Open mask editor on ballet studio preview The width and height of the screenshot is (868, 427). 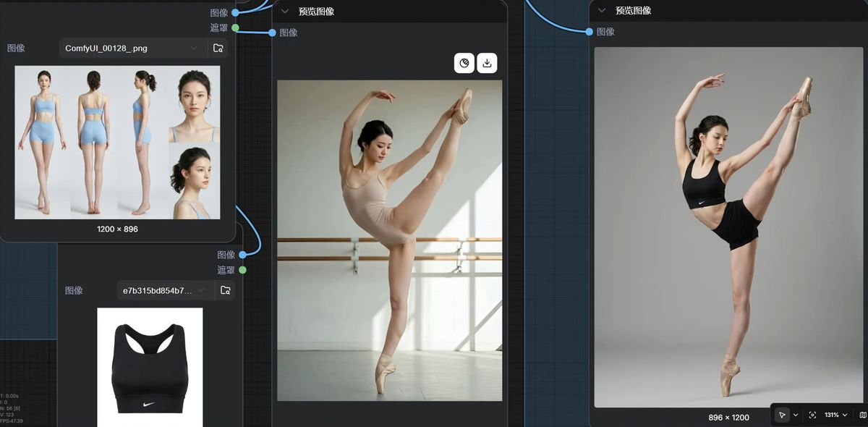(464, 63)
